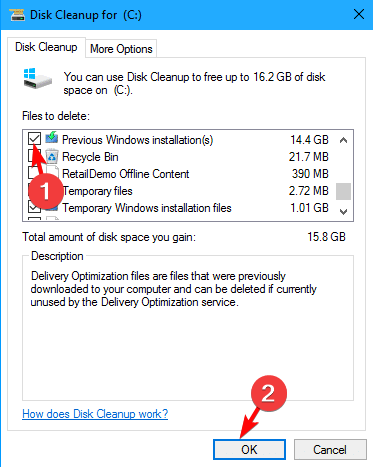
Task: Click the Cancel button
Action: pyautogui.click(x=330, y=449)
